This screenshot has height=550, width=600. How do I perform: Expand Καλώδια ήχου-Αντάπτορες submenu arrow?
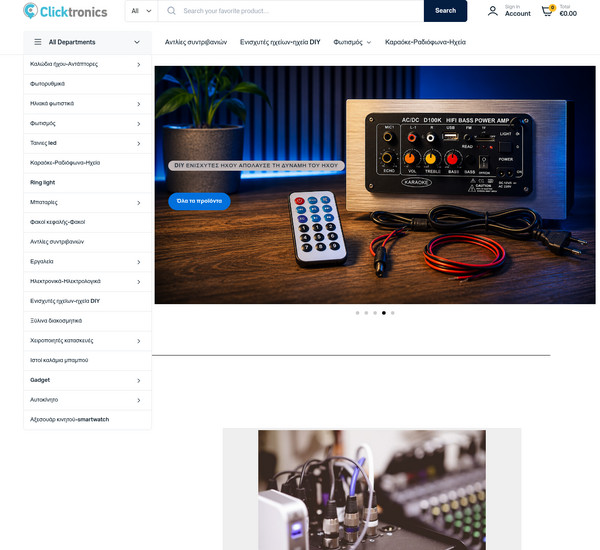coord(139,65)
